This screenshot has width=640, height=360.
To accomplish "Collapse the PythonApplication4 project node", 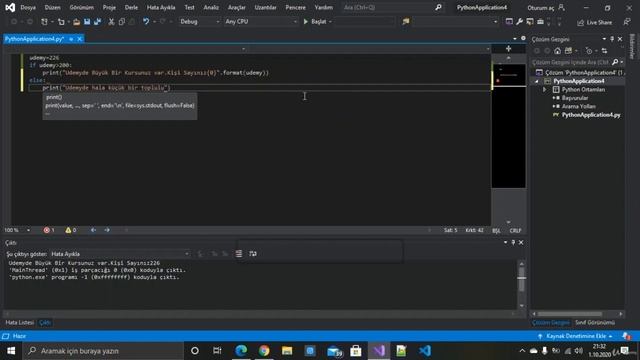I will click(537, 81).
